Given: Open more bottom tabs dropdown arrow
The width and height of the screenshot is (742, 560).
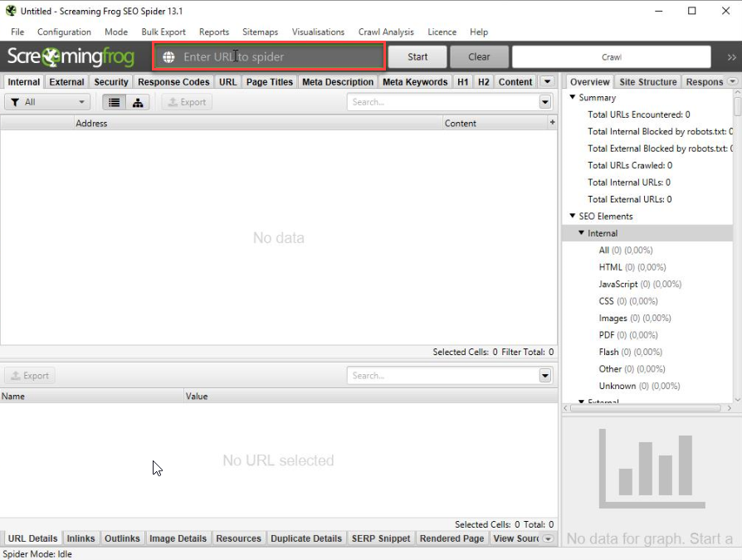Looking at the screenshot, I should pos(548,538).
